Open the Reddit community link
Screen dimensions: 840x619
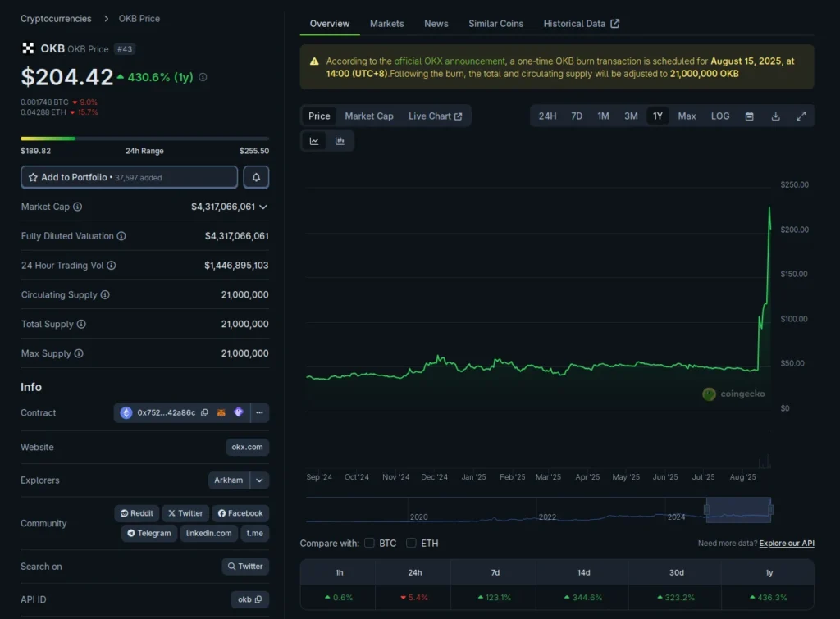pyautogui.click(x=137, y=513)
